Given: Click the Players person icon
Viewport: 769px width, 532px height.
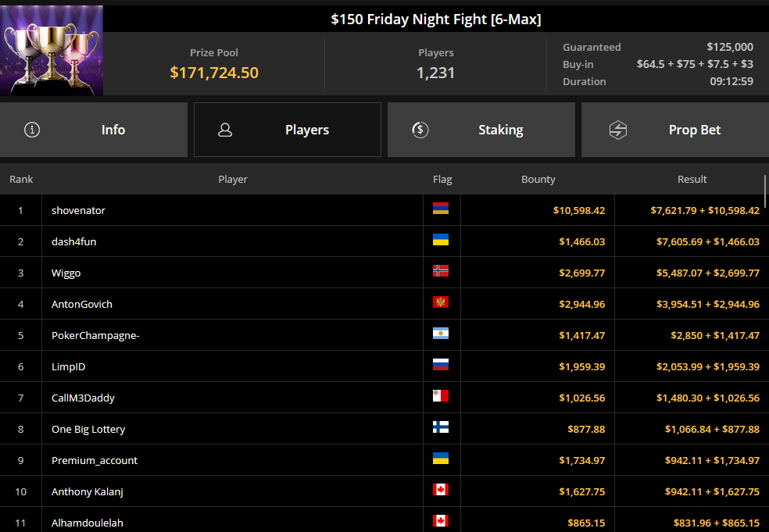Looking at the screenshot, I should click(225, 130).
